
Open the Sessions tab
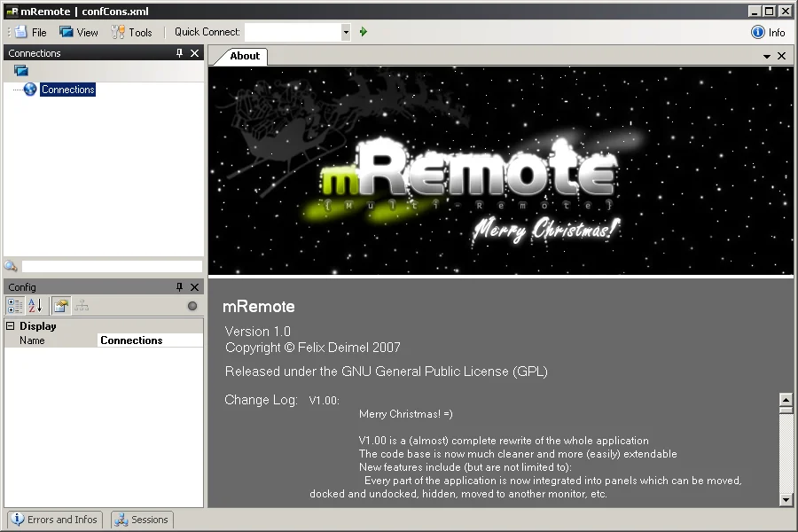click(x=142, y=520)
